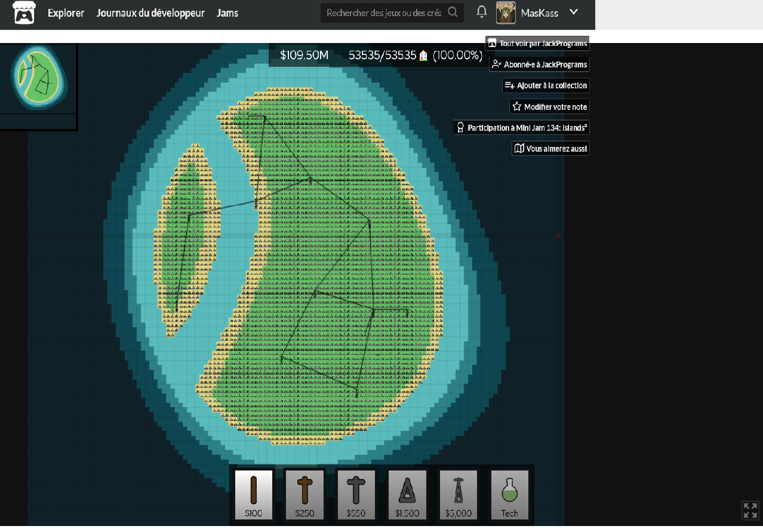Click Abonné·e à JackPrograms button
Image resolution: width=763 pixels, height=532 pixels.
click(x=540, y=64)
